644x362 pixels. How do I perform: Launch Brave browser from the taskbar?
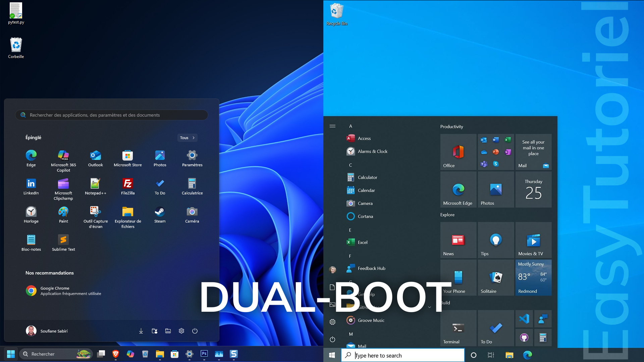point(116,354)
